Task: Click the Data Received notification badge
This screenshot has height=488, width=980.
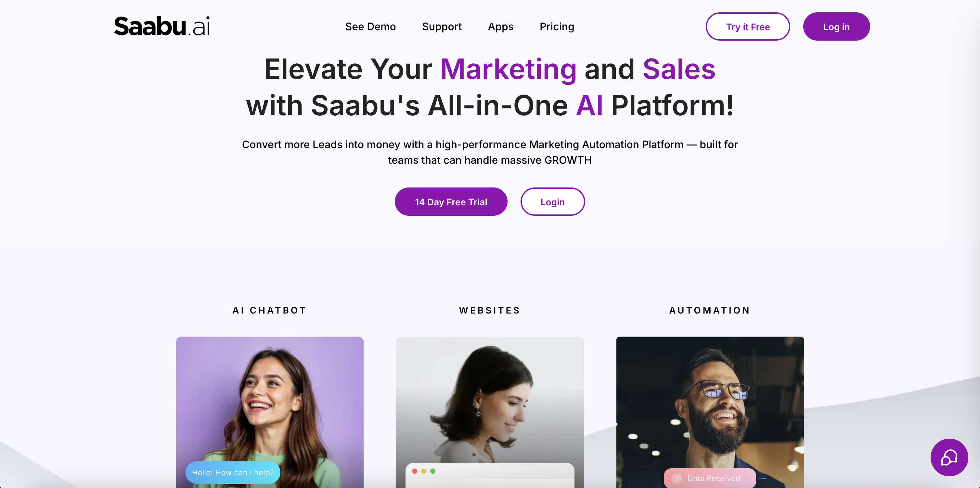Action: [x=710, y=478]
